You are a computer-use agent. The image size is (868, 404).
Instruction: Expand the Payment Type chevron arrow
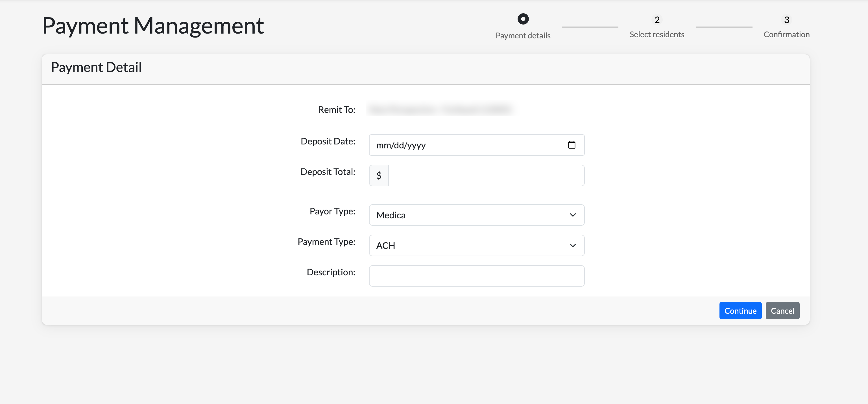[572, 245]
